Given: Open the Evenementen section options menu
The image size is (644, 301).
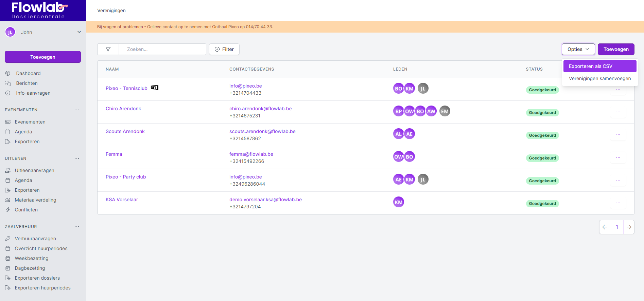Looking at the screenshot, I should click(77, 110).
